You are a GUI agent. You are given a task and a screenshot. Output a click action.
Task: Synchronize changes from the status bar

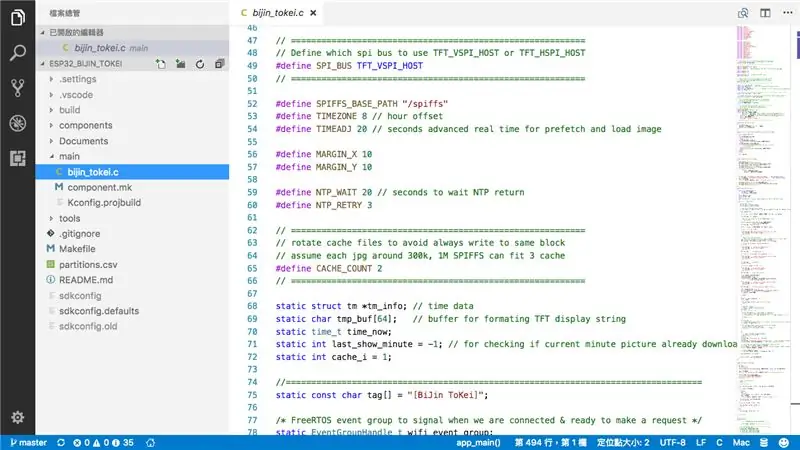[61, 442]
